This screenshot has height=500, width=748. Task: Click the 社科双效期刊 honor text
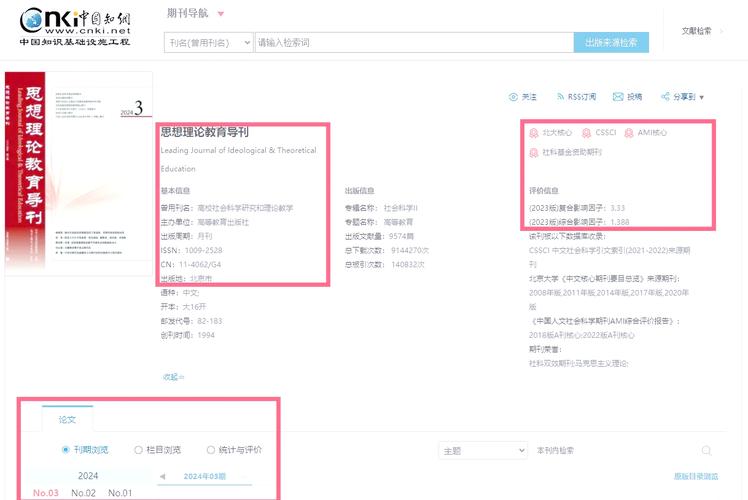(578, 364)
